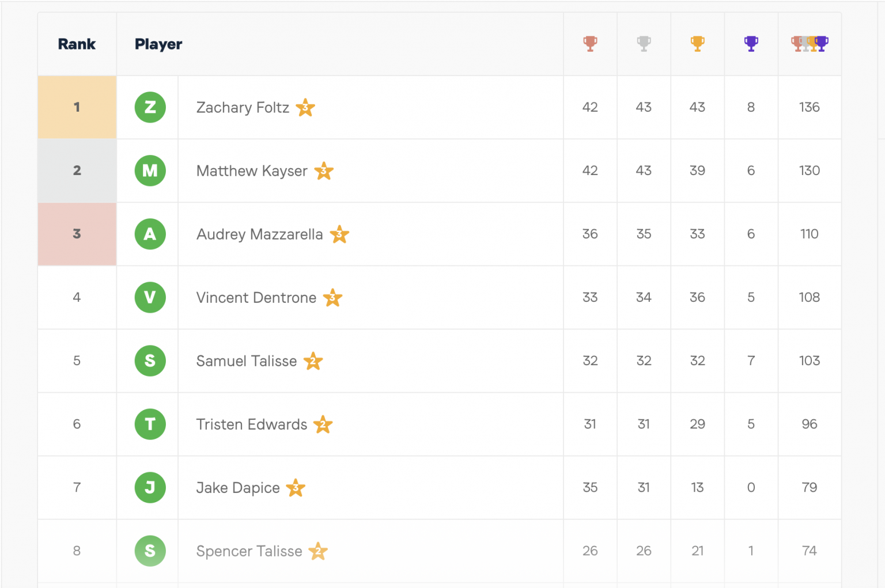Click the Rank column header

click(x=77, y=44)
